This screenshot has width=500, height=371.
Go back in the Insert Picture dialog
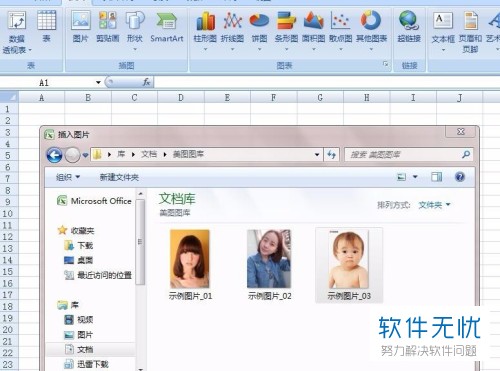54,155
